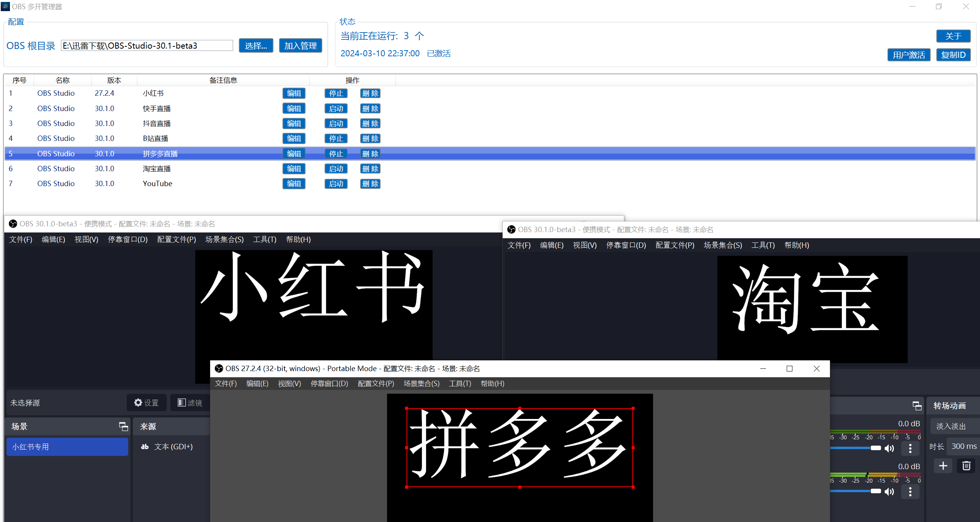Open 编辑(E) menu in the 淘宝 OBS window
The image size is (980, 522).
click(x=552, y=245)
